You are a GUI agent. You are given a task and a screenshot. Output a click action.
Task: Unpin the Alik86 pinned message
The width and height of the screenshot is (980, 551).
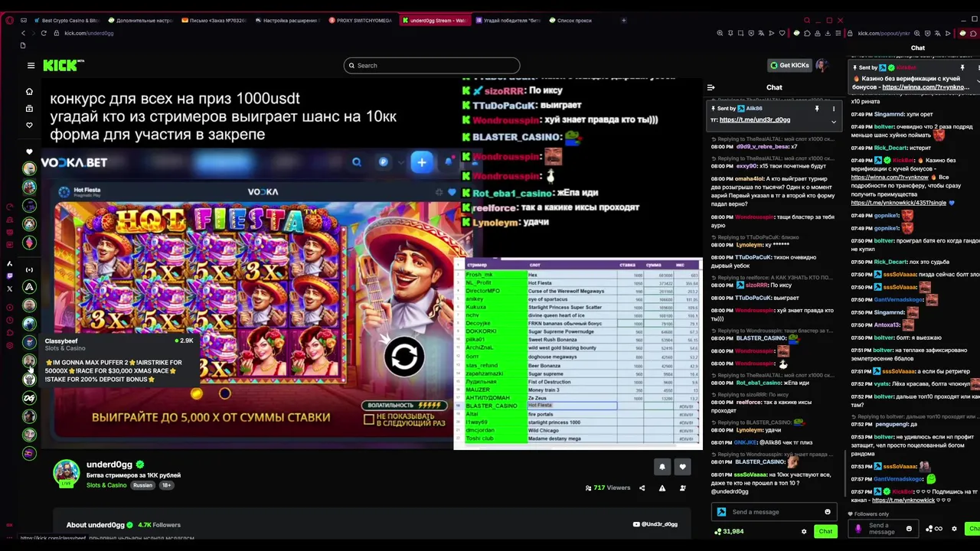[x=817, y=109]
